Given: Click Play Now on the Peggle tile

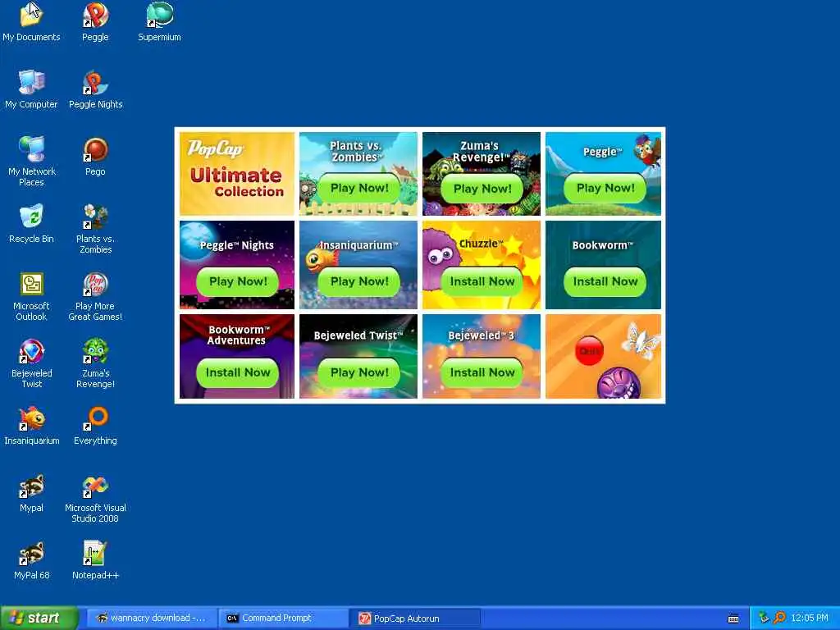Looking at the screenshot, I should click(x=605, y=188).
